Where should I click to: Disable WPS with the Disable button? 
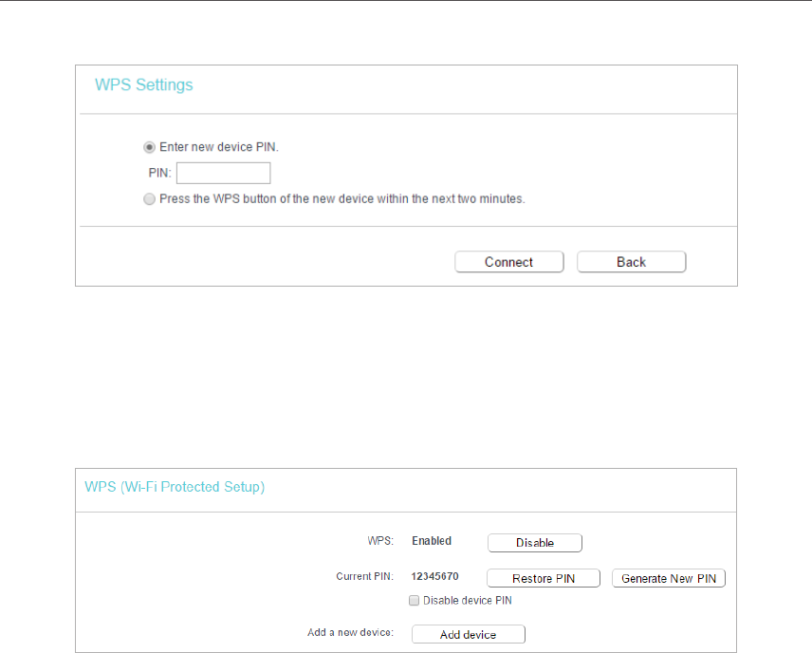coord(535,543)
